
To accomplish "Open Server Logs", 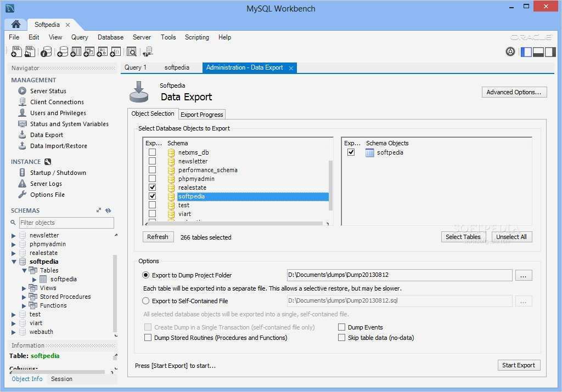I will point(46,184).
